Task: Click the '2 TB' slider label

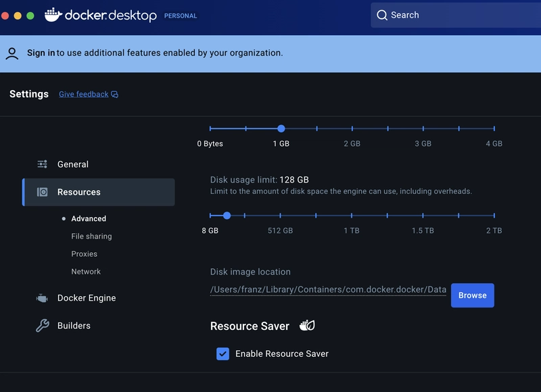Action: (494, 230)
